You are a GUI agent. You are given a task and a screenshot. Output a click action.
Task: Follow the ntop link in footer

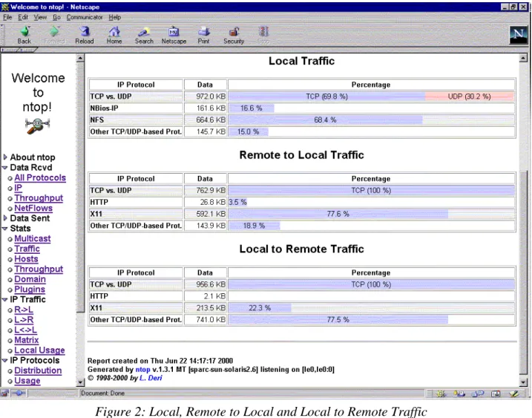pos(143,370)
